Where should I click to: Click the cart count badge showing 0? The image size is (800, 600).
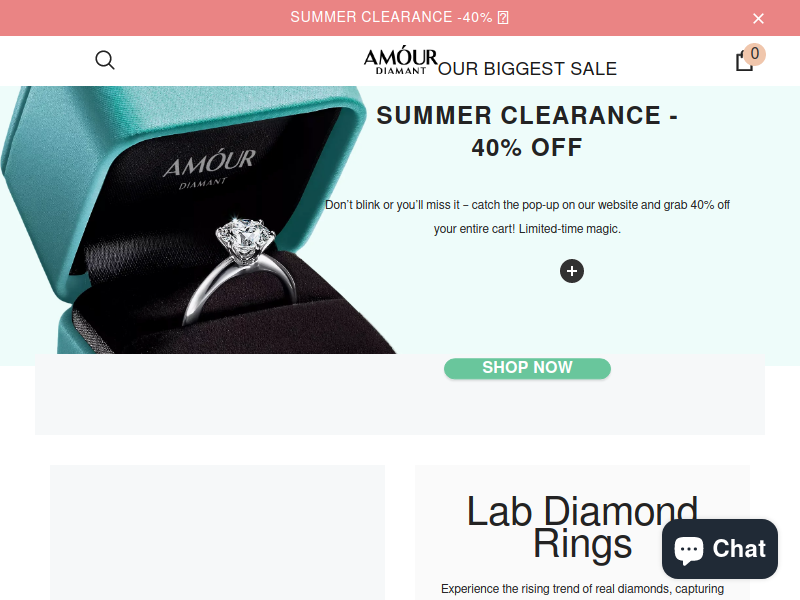pyautogui.click(x=754, y=54)
